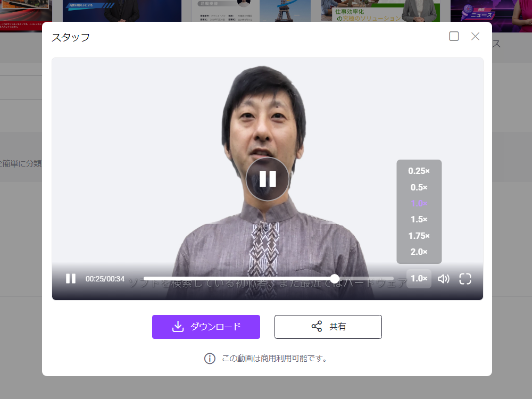Click the share network icon inside the 共有 button
The width and height of the screenshot is (532, 399).
click(317, 327)
